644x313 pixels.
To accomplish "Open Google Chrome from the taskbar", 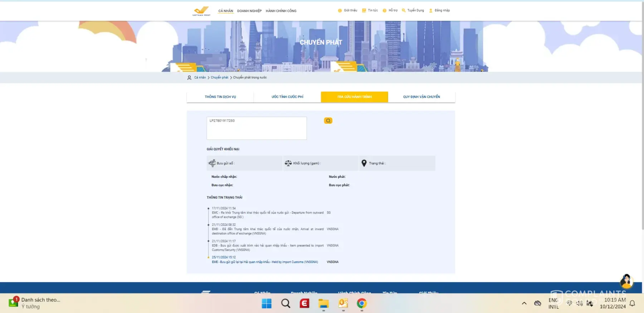I will click(x=362, y=304).
